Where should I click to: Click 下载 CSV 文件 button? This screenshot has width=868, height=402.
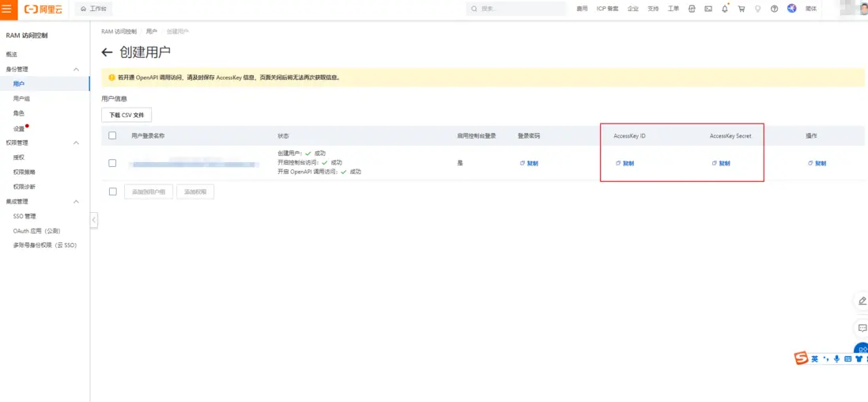(x=126, y=115)
